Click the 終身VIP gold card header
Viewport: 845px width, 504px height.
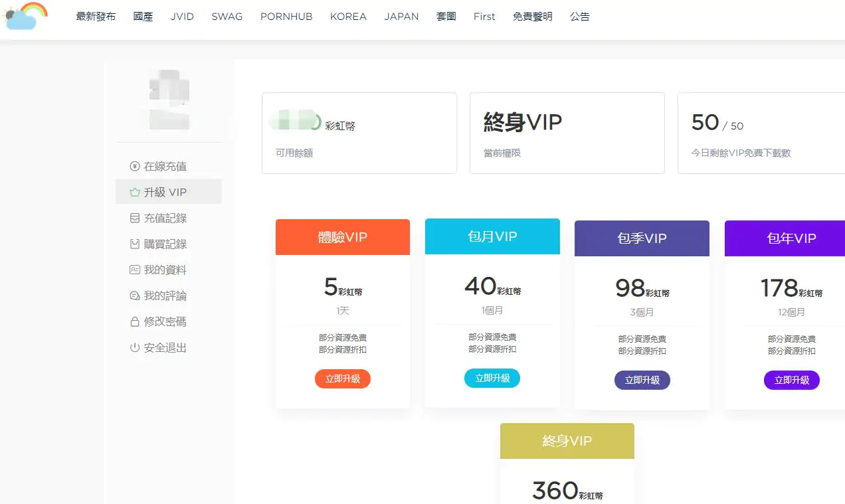point(567,441)
